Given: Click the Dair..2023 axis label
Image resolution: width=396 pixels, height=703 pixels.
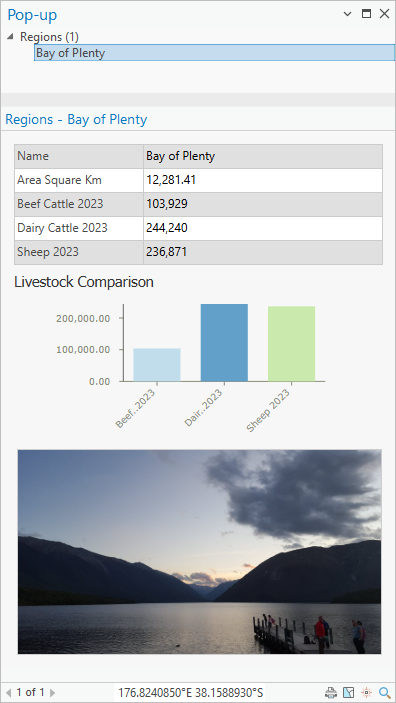Looking at the screenshot, I should (x=204, y=408).
